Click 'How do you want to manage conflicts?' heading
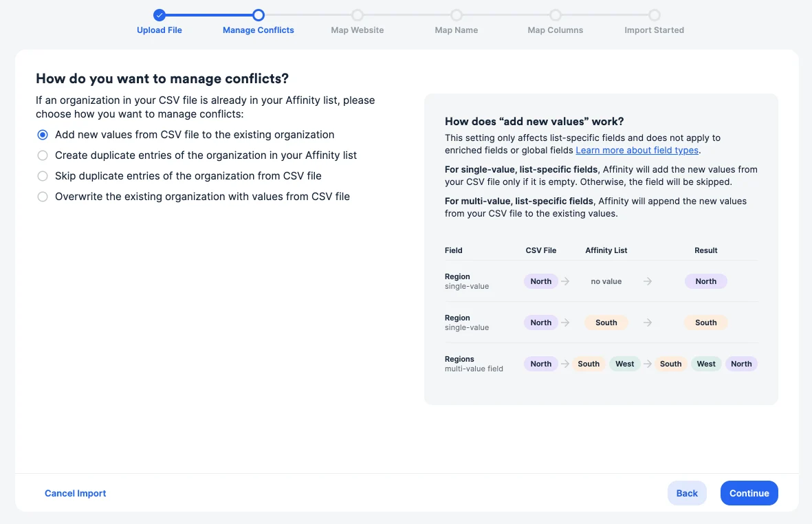The image size is (812, 524). (x=162, y=78)
